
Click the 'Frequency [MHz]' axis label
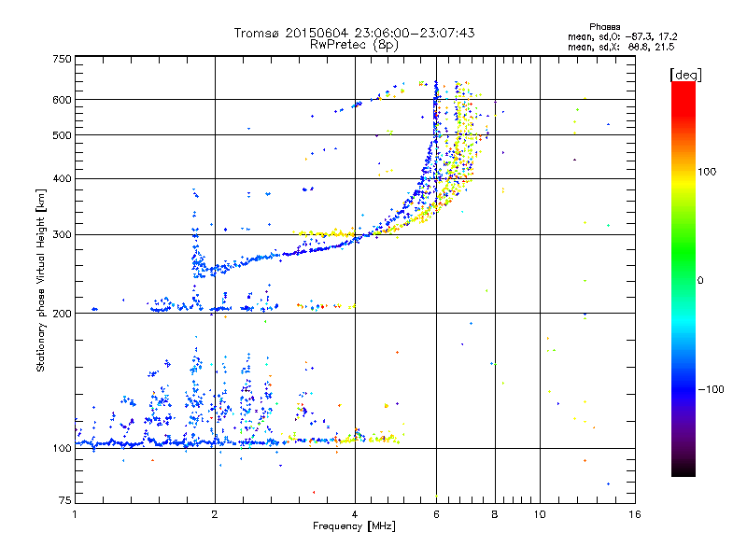354,526
